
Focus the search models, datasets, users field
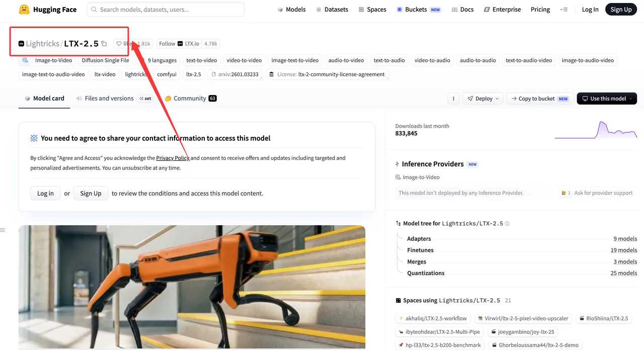coord(166,10)
